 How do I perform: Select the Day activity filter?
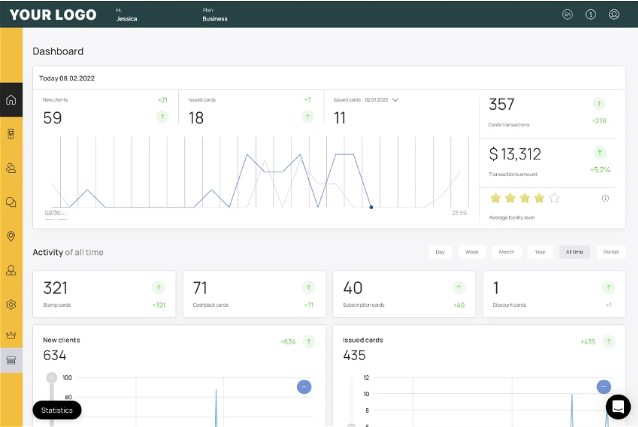click(x=440, y=252)
